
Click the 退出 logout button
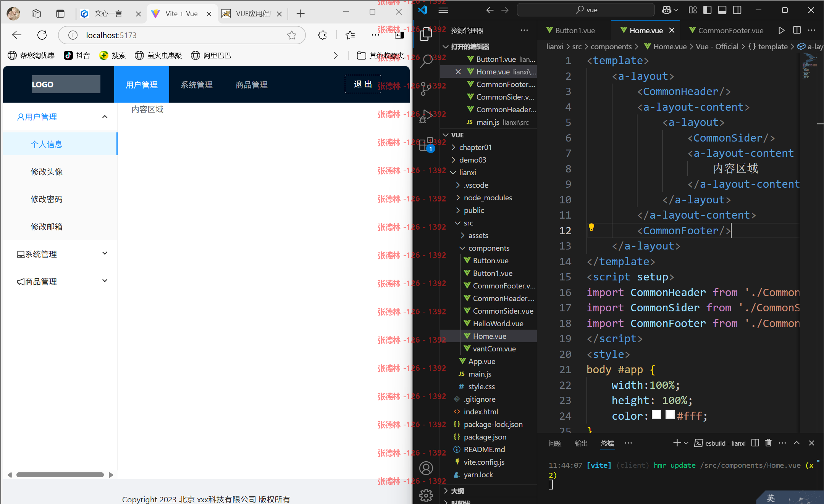click(x=363, y=84)
